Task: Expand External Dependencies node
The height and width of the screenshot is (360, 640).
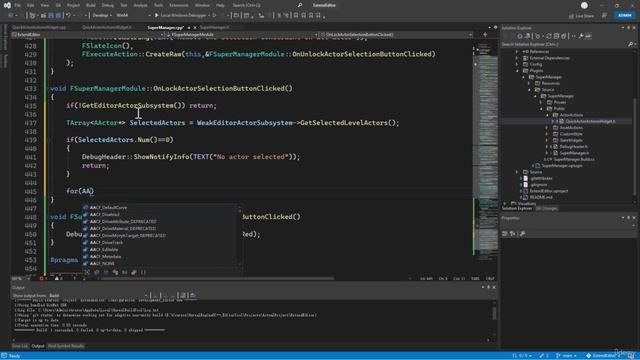Action: (517, 58)
